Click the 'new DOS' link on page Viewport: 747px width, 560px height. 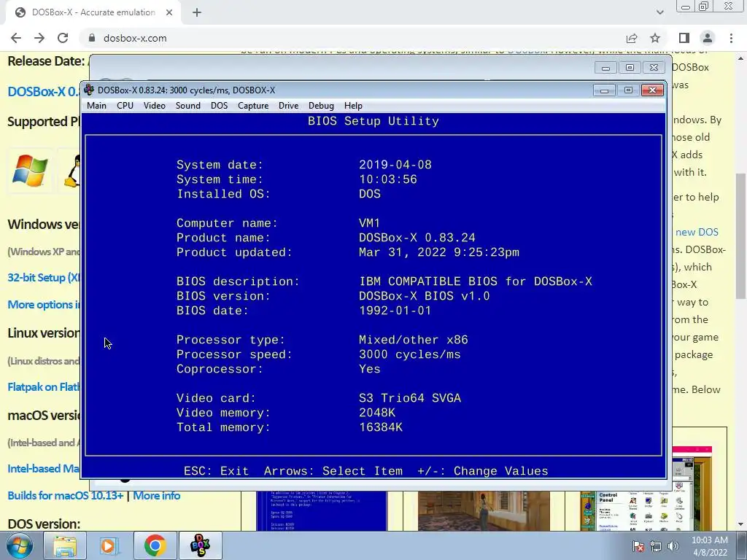697,232
